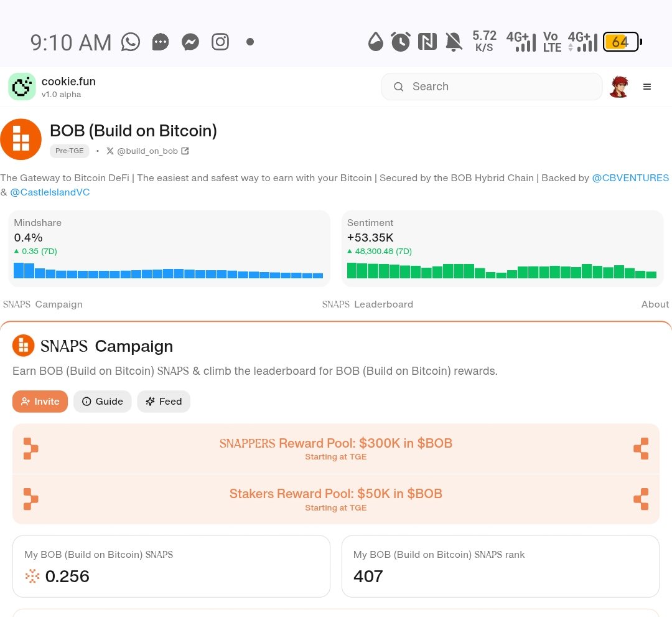The image size is (672, 617).
Task: Click the external link icon after @build_on_bob
Action: click(185, 151)
